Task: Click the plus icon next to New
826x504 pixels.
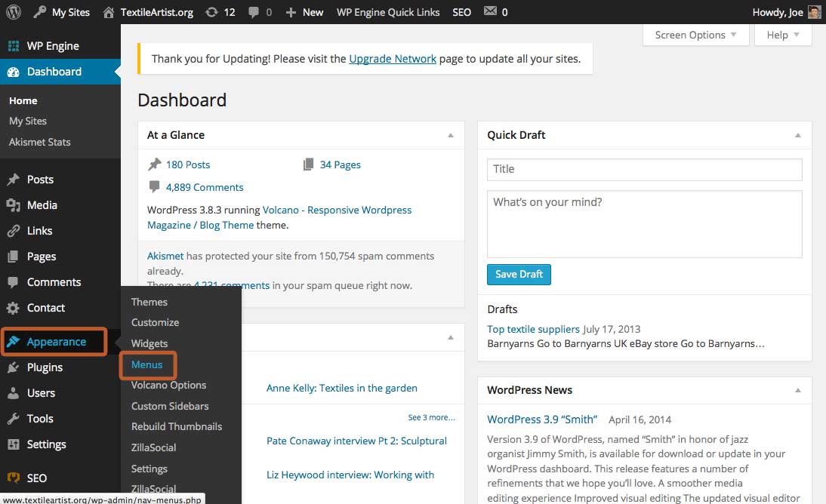Action: click(x=291, y=12)
